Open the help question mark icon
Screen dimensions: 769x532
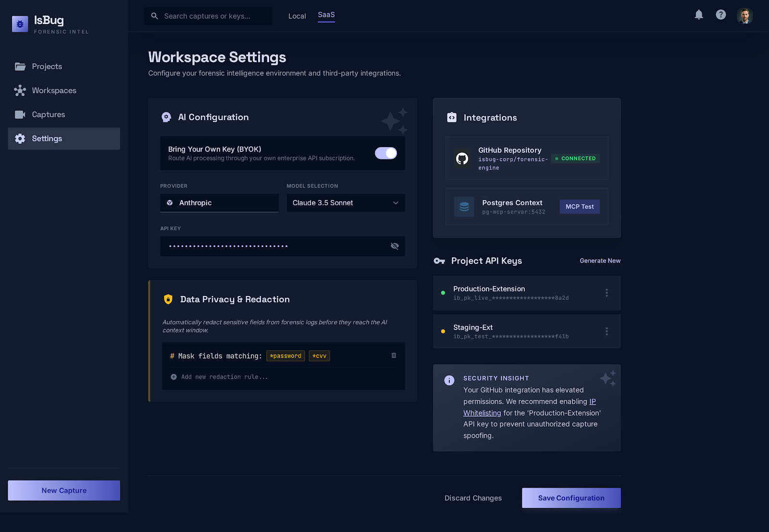(720, 15)
